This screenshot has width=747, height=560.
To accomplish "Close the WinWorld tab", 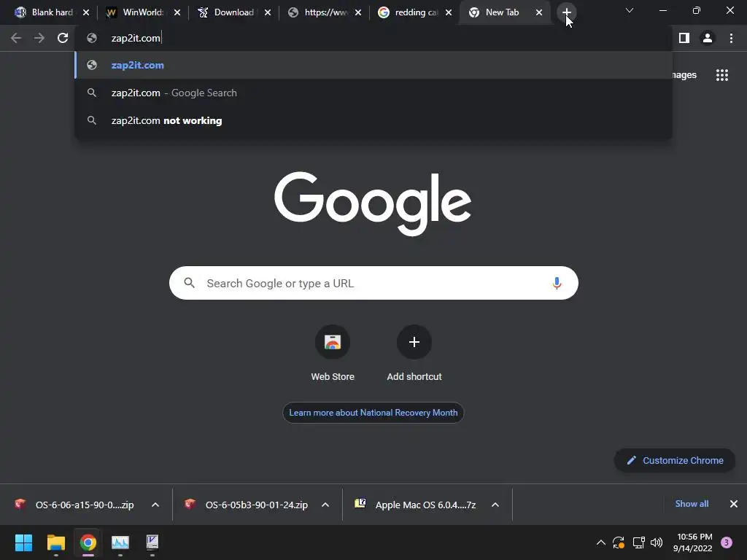I will pos(177,12).
